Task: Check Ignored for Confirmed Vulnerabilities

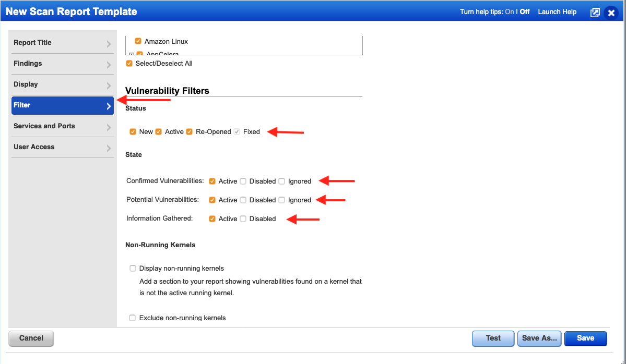Action: [281, 181]
